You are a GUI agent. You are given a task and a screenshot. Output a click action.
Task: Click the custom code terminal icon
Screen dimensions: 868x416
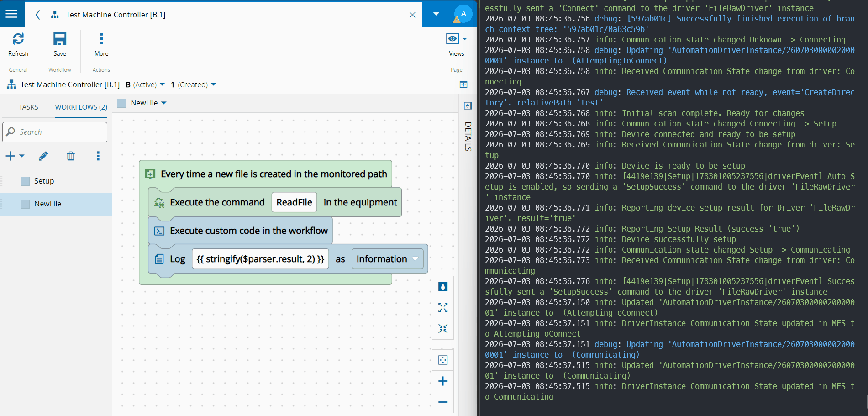(159, 231)
